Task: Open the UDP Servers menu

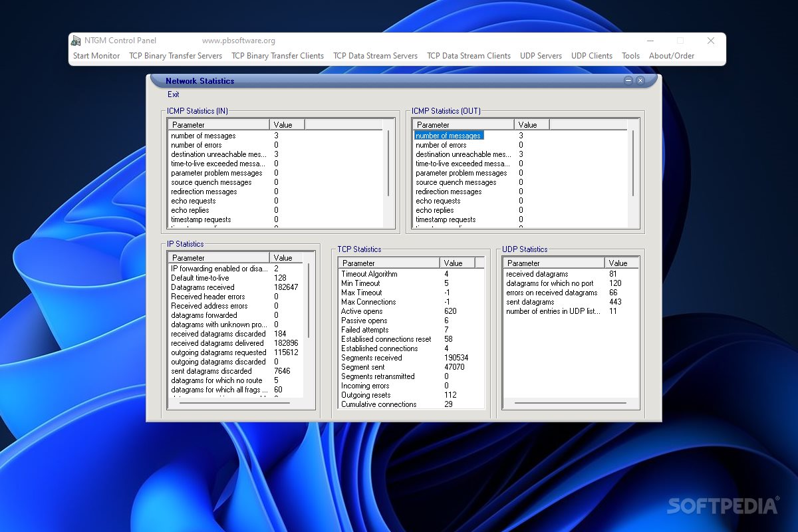Action: [541, 56]
